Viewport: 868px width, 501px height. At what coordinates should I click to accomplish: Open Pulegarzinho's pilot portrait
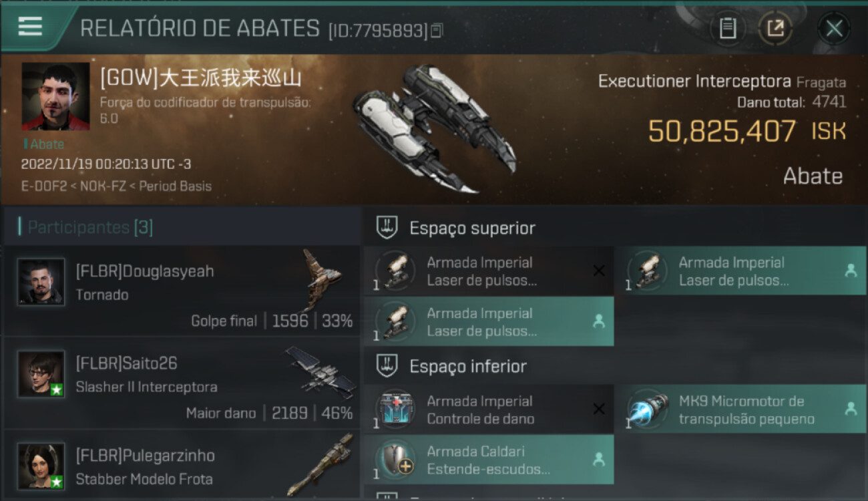41,466
